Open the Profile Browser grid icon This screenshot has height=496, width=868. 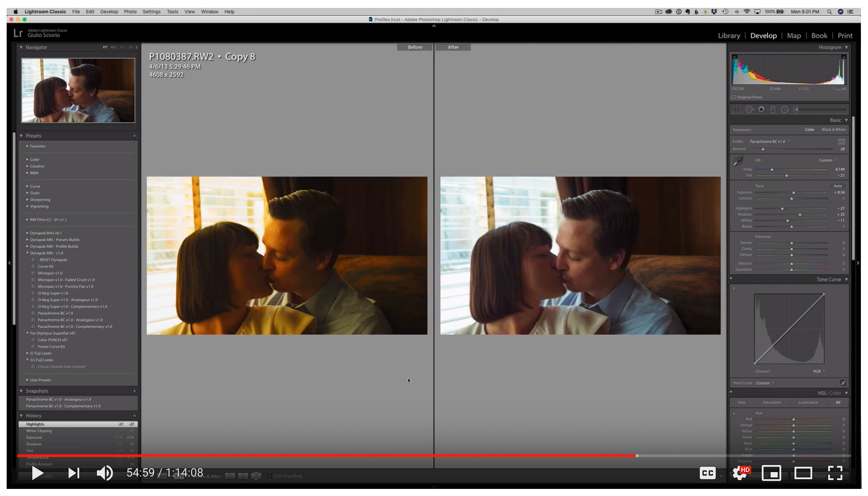point(841,142)
